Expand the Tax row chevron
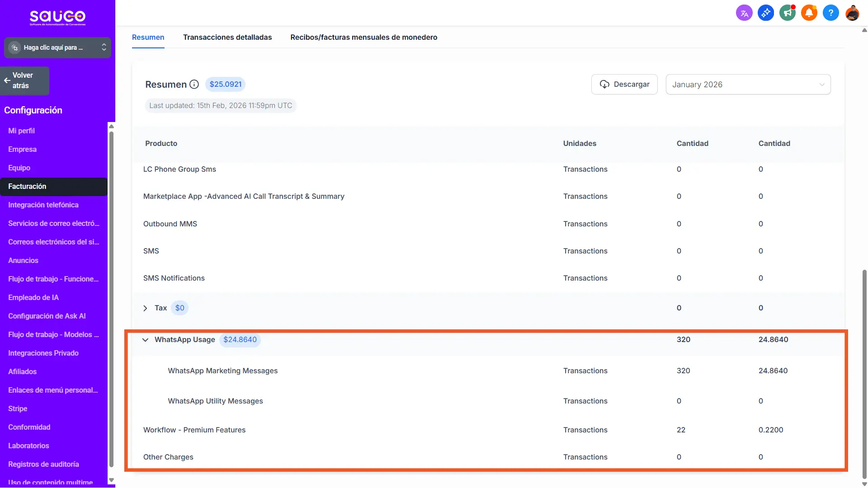Viewport: 868px width, 488px height. (145, 308)
